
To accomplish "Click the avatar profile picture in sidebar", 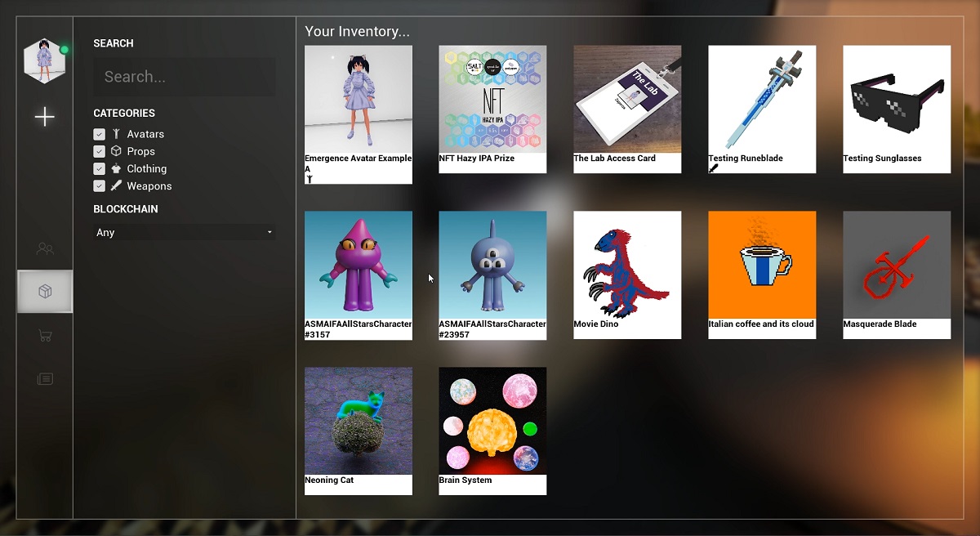I will pyautogui.click(x=44, y=61).
